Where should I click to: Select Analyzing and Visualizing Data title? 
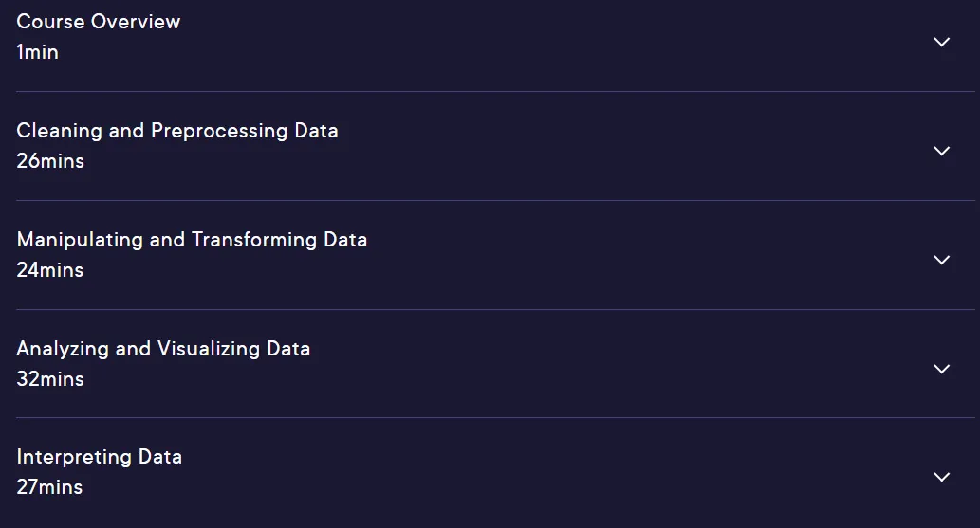pos(163,348)
